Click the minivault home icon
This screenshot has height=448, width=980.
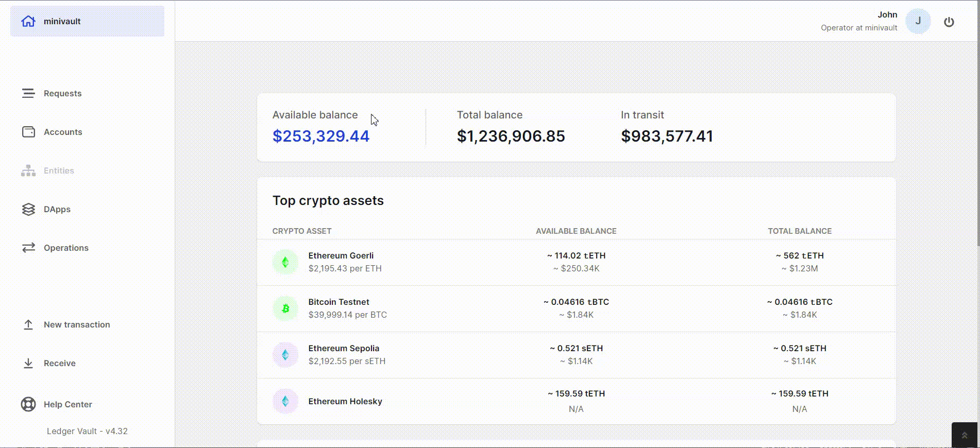28,21
